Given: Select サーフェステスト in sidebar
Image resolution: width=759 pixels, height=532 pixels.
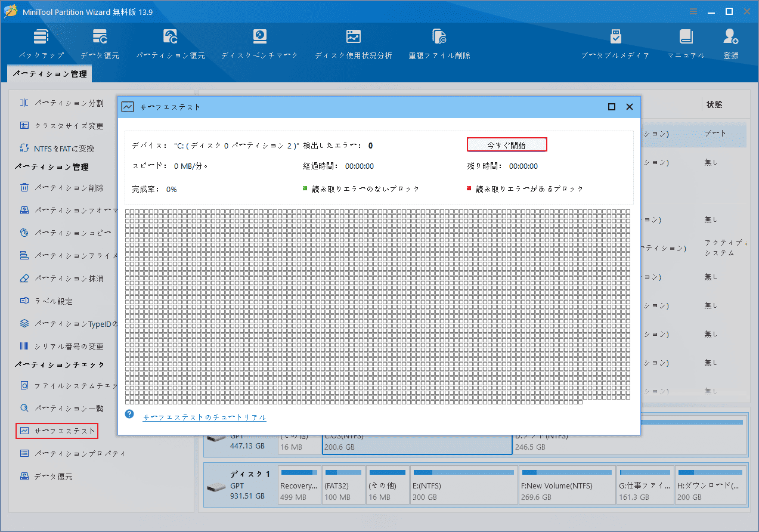Looking at the screenshot, I should [x=57, y=431].
